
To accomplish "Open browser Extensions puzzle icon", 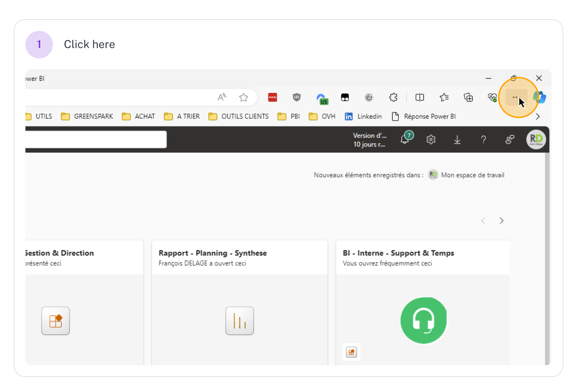I will 393,97.
